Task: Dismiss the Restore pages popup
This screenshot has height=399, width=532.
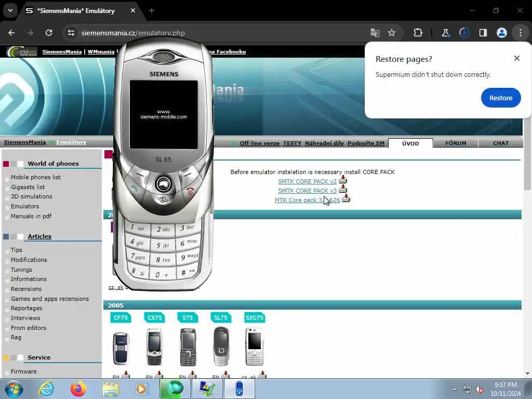Action: coord(517,58)
